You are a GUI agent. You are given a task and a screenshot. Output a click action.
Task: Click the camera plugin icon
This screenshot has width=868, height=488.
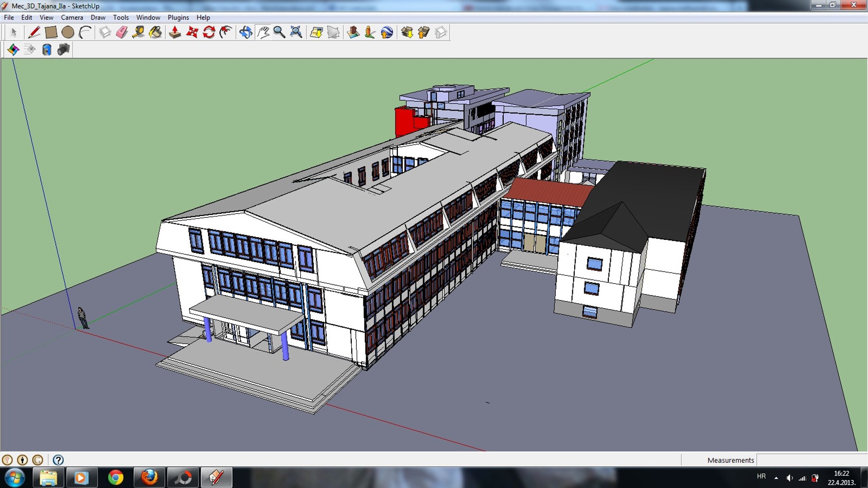64,49
